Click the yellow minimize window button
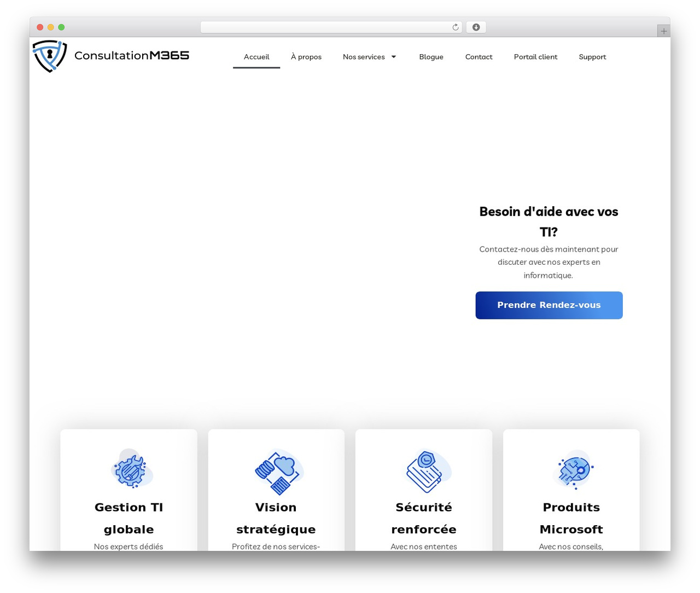The width and height of the screenshot is (700, 593). (x=50, y=27)
